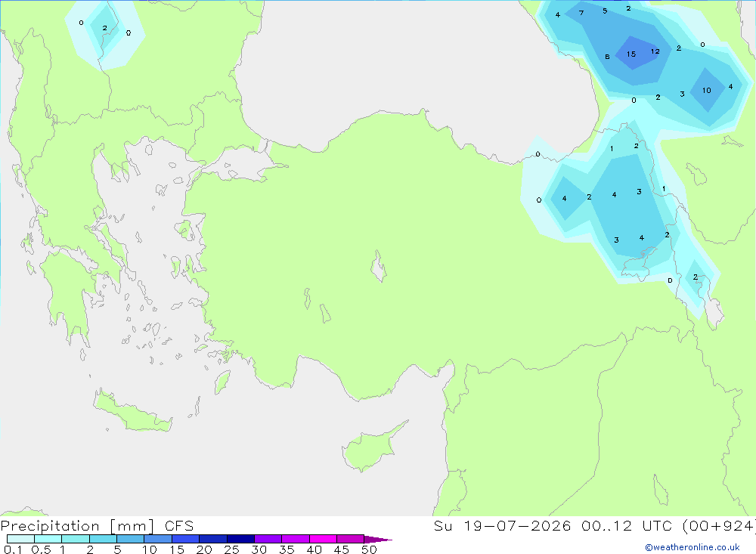Click the legend label '50'
The height and width of the screenshot is (554, 756).
pyautogui.click(x=369, y=549)
